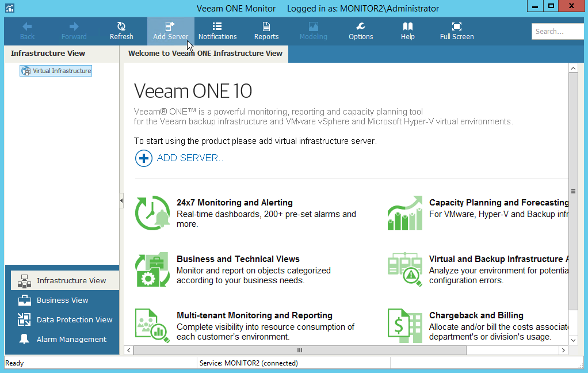588x373 pixels.
Task: Click the Data Protection View icon
Action: [x=24, y=319]
